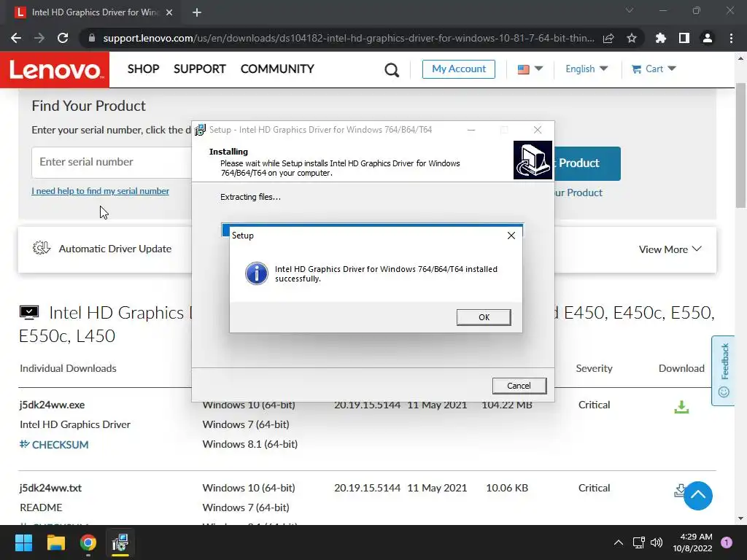This screenshot has height=560, width=747.
Task: Toggle the Chrome side panel icon
Action: point(684,38)
